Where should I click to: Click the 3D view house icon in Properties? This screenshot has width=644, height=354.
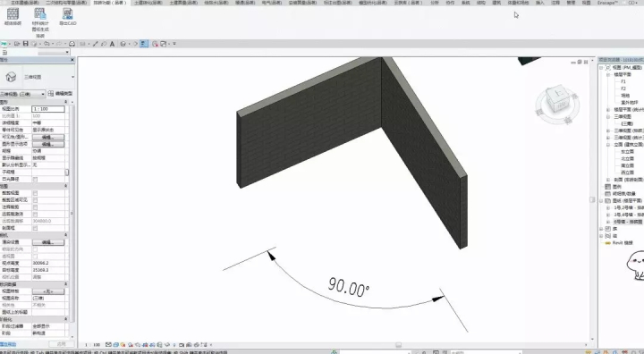pos(11,77)
